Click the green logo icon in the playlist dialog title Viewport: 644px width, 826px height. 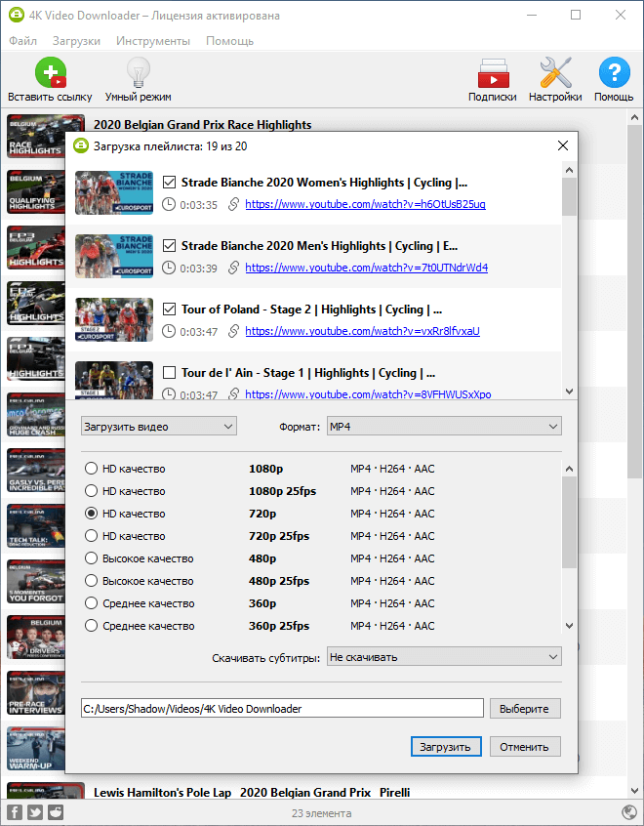point(81,145)
